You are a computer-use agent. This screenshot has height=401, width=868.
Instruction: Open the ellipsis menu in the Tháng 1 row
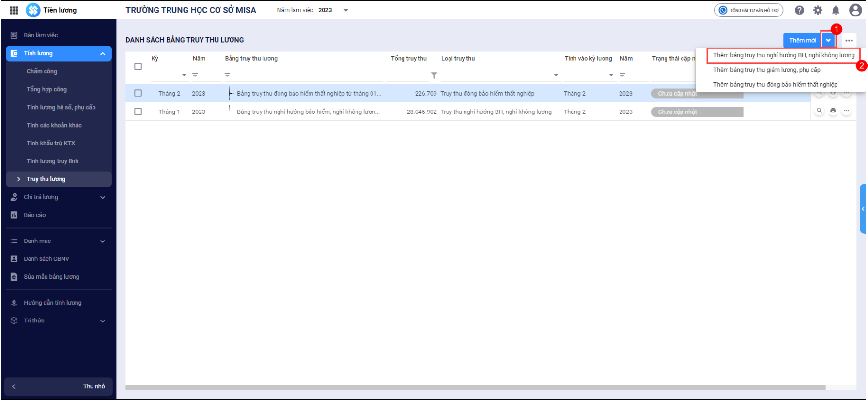(x=846, y=111)
